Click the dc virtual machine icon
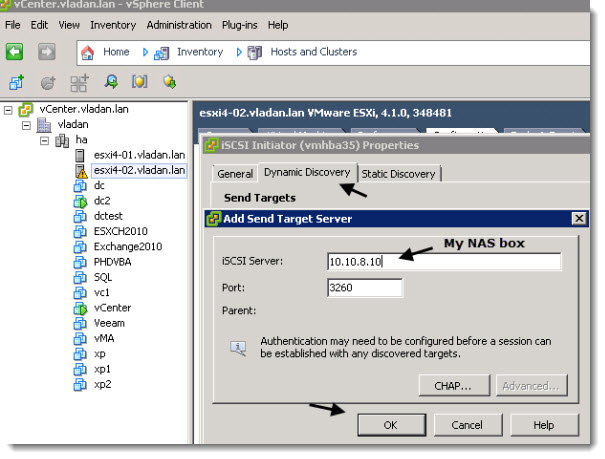The image size is (605, 459). (x=80, y=186)
